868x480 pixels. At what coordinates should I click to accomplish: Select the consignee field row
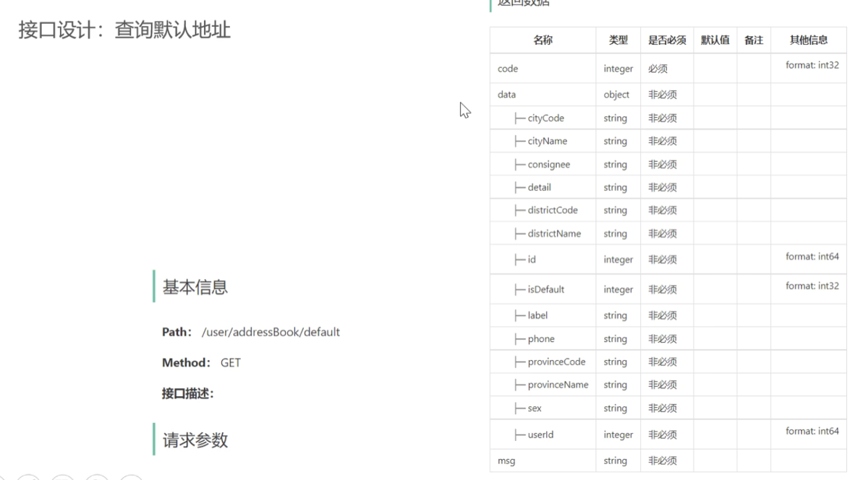tap(668, 164)
